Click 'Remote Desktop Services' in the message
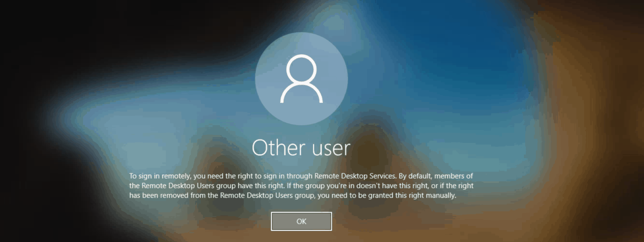This screenshot has height=242, width=644. tap(355, 176)
